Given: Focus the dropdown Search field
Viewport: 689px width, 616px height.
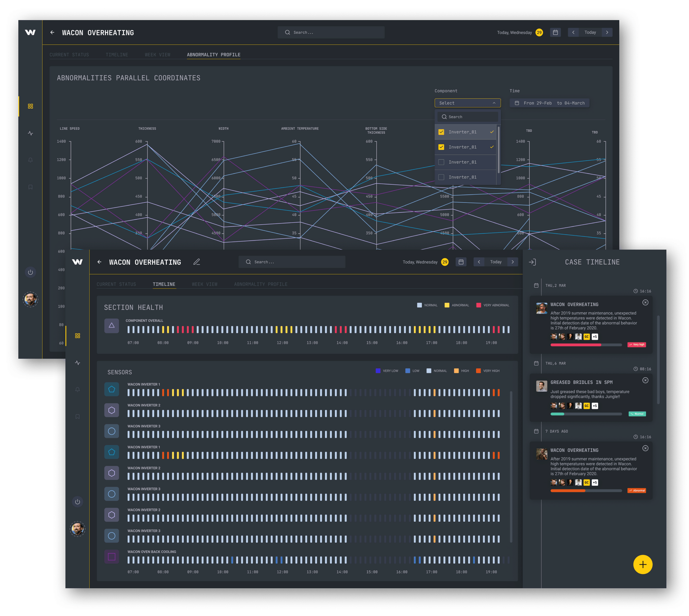Looking at the screenshot, I should [x=468, y=117].
